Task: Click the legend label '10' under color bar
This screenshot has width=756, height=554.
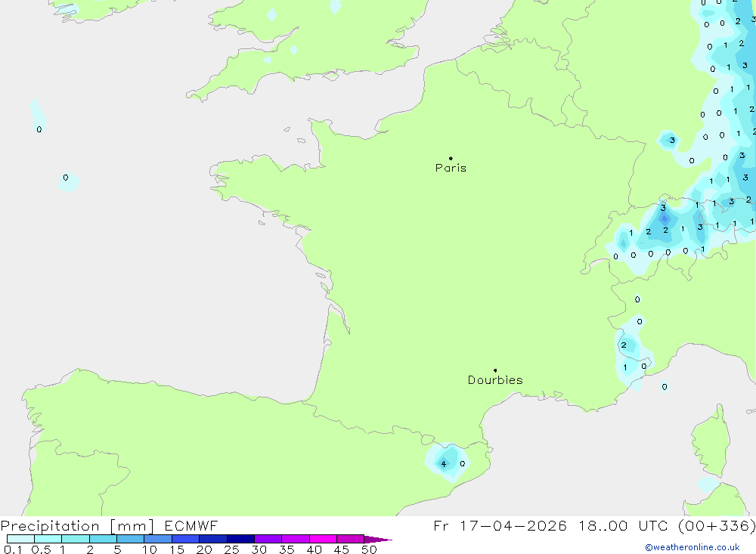Action: point(150,549)
